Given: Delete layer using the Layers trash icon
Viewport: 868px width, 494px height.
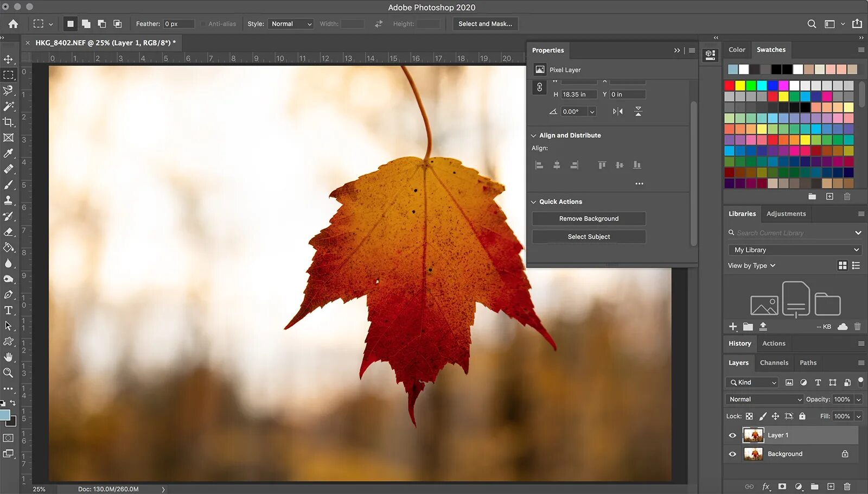Looking at the screenshot, I should point(847,486).
